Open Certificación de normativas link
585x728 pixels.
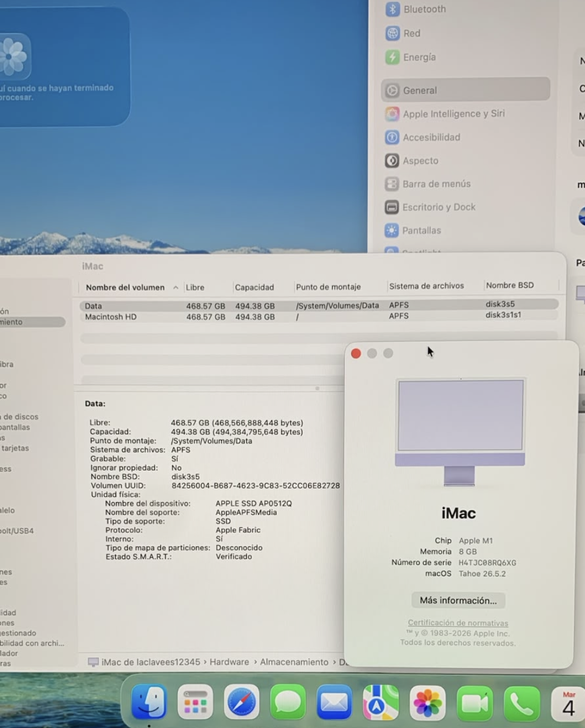tap(458, 623)
